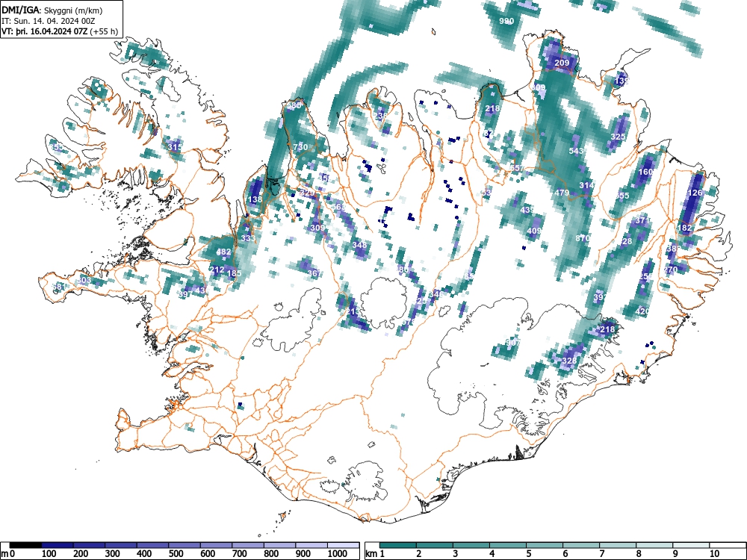Click the 'DMI/IGA: Skyggni (m/km)' title text
The image size is (747, 560).
[x=52, y=10]
